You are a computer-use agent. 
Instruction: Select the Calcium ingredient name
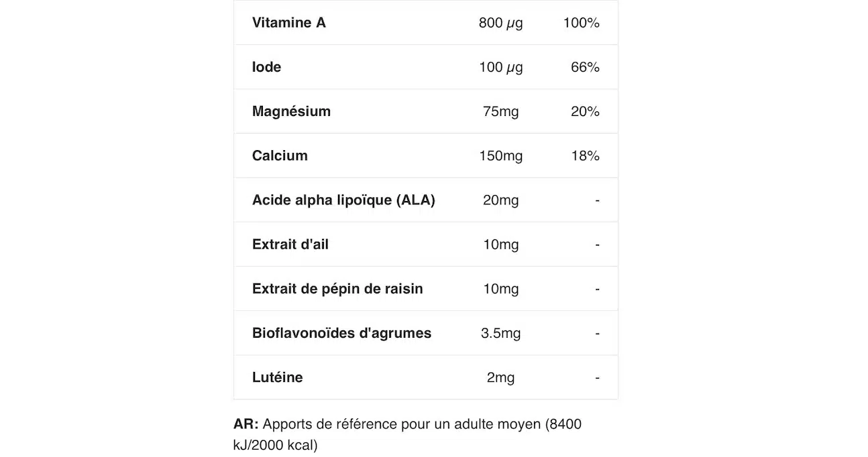pos(280,155)
